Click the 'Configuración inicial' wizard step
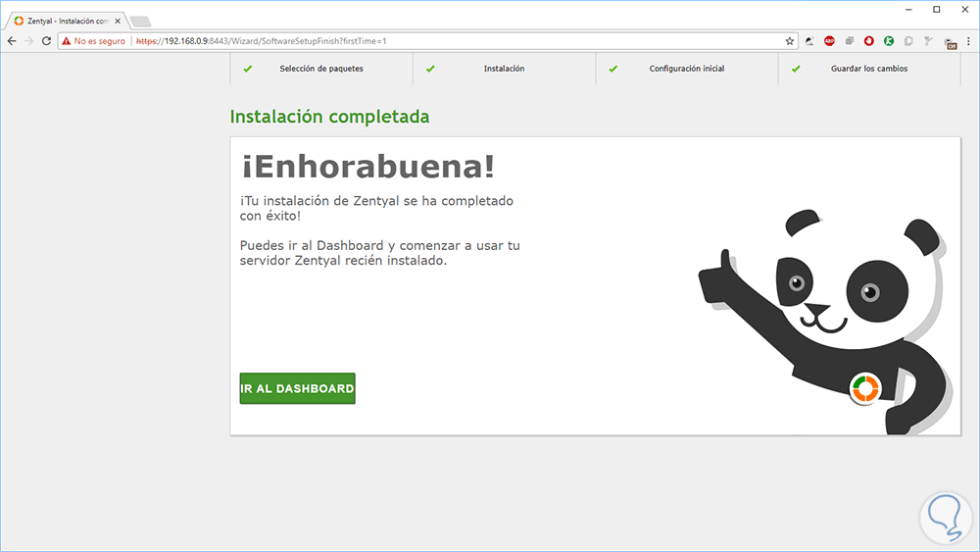Image resolution: width=980 pixels, height=552 pixels. pos(686,68)
